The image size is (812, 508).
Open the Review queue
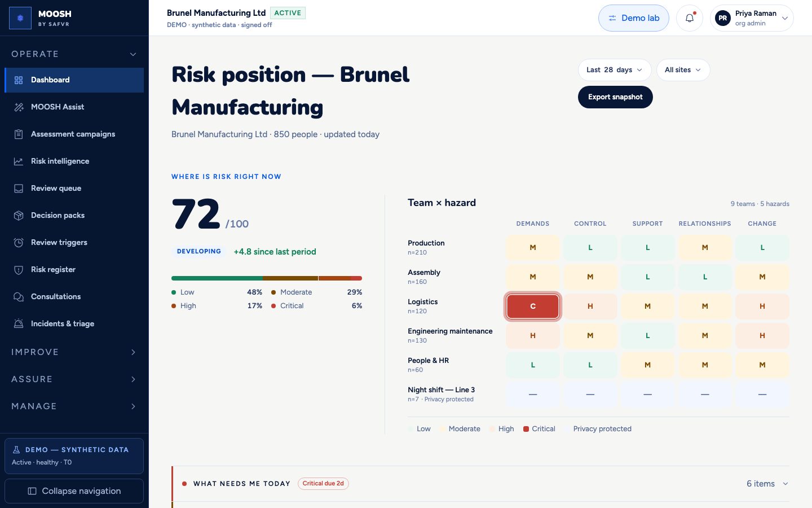[x=74, y=189]
